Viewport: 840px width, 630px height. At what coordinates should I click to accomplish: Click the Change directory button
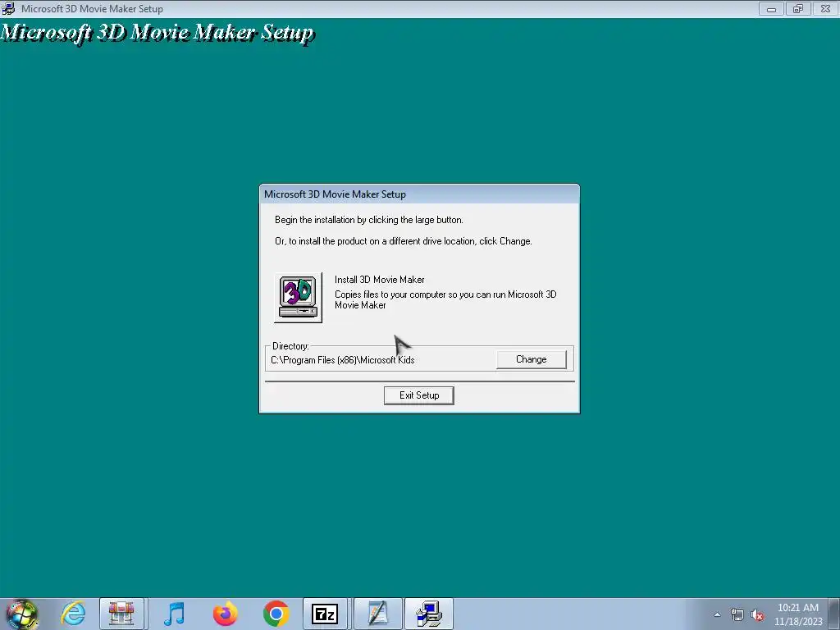pos(531,359)
